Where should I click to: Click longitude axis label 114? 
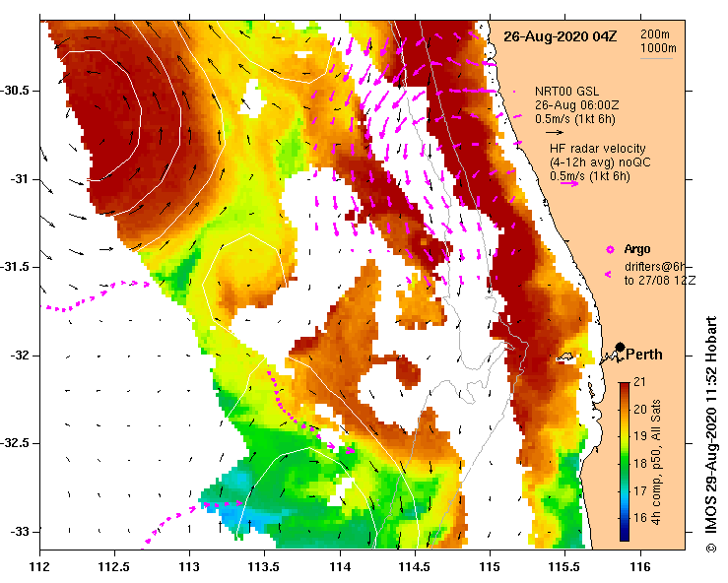pos(340,567)
